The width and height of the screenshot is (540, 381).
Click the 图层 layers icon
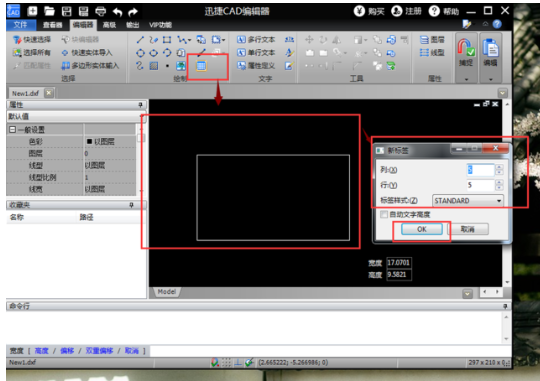tap(432, 40)
